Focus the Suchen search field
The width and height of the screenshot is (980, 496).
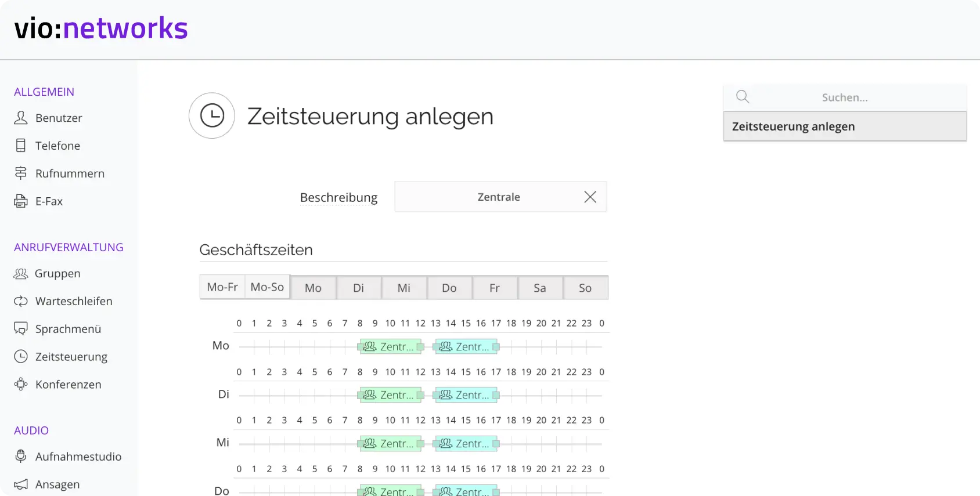(845, 97)
